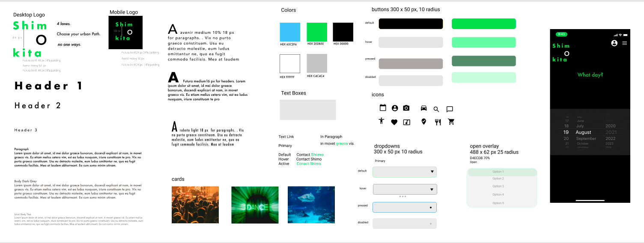
Task: Select July in the phone date picker
Action: [x=580, y=126]
